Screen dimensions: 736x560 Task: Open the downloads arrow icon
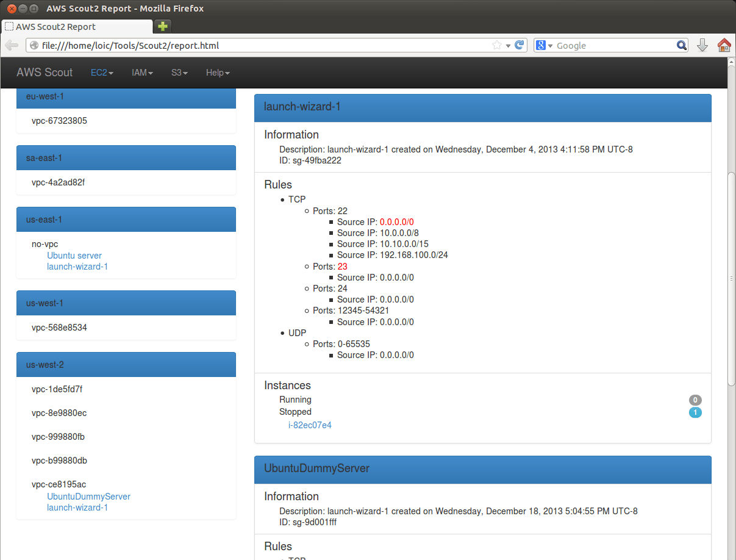click(702, 45)
